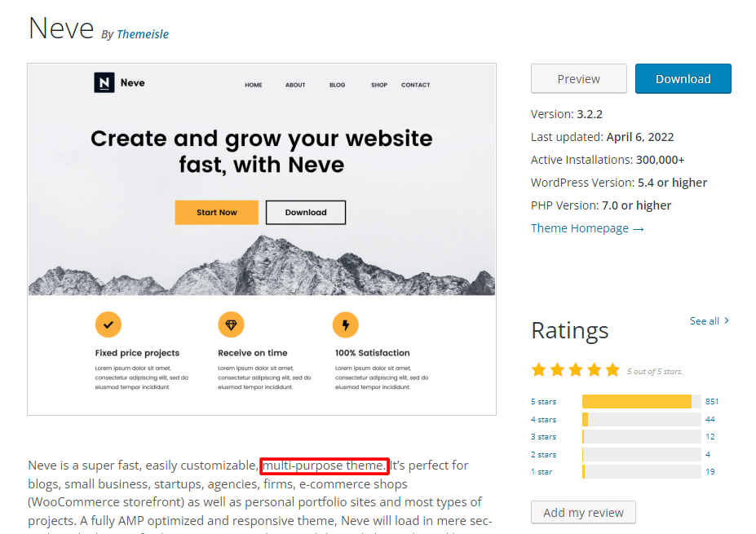Click the Preview button
Viewport: 756px width, 534px height.
pos(578,78)
